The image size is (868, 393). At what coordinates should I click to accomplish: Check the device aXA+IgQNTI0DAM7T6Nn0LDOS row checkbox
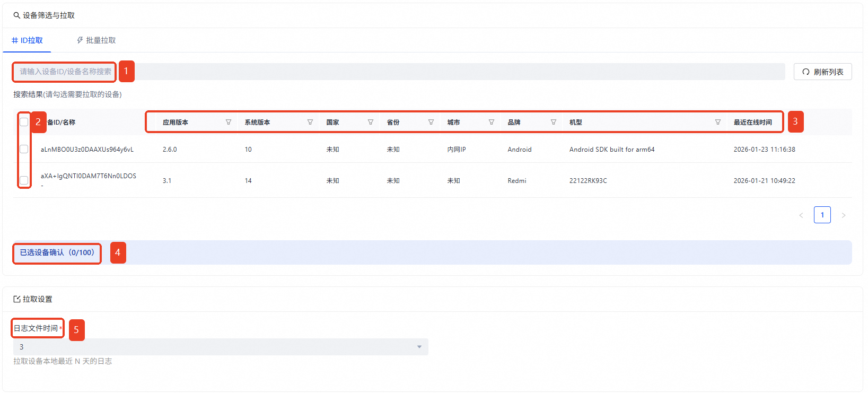click(x=24, y=180)
